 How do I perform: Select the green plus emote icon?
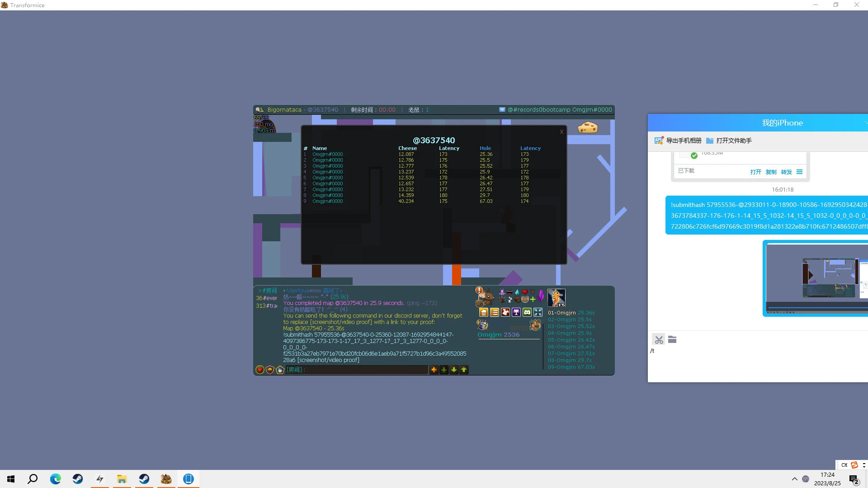point(533,299)
